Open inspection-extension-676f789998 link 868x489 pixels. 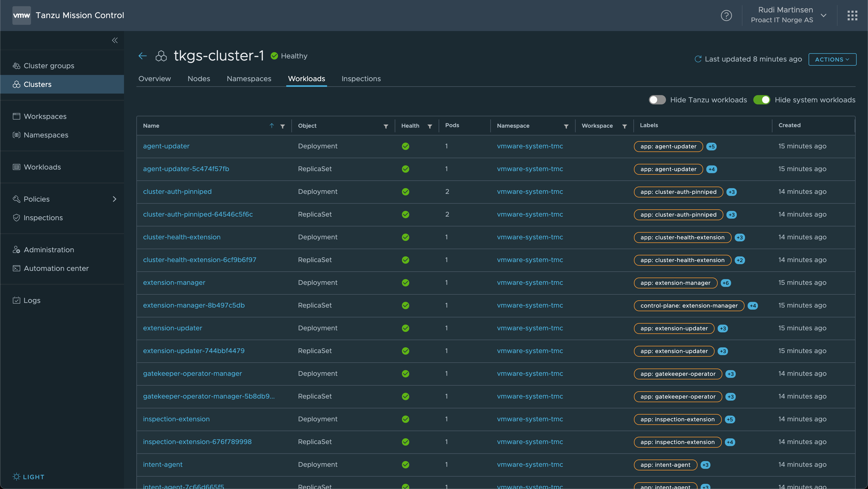coord(197,442)
